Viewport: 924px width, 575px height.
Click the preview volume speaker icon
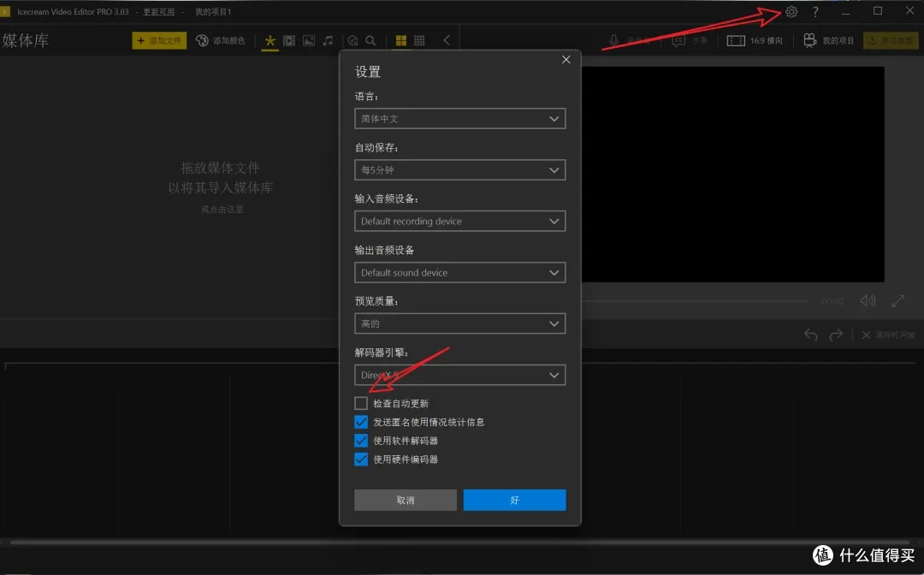coord(868,301)
